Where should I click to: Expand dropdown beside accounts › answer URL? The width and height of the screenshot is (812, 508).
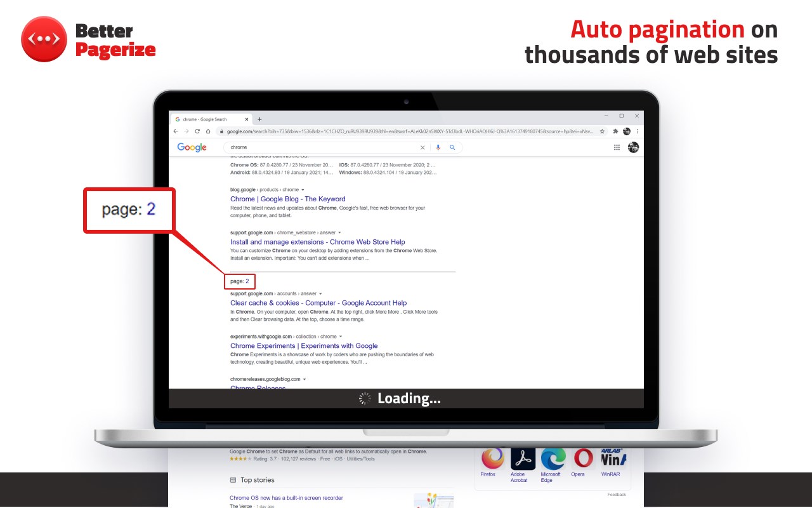pyautogui.click(x=320, y=294)
